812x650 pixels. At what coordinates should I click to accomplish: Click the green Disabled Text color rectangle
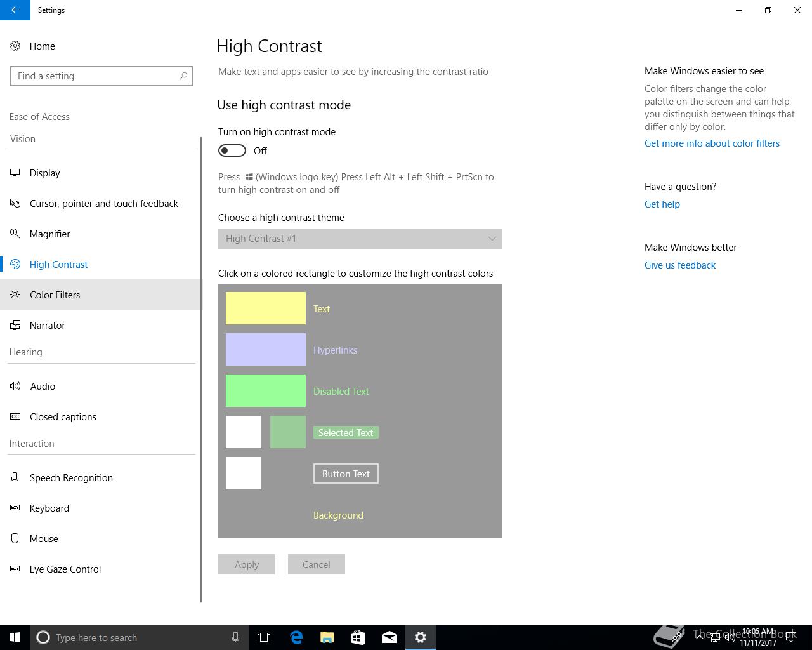[x=266, y=391]
